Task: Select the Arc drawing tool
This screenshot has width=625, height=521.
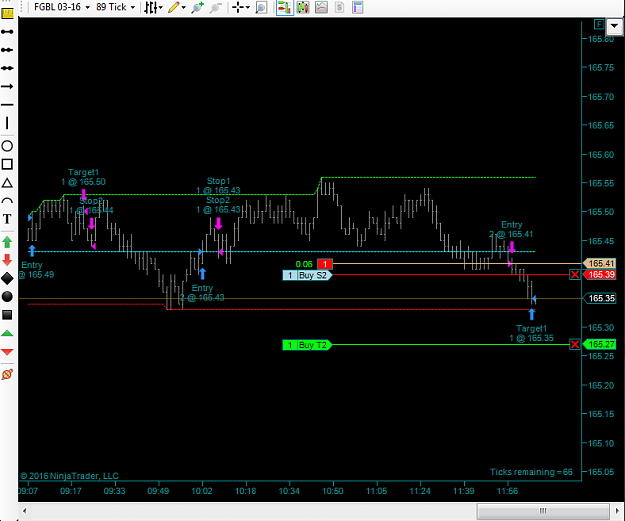Action: 7,201
